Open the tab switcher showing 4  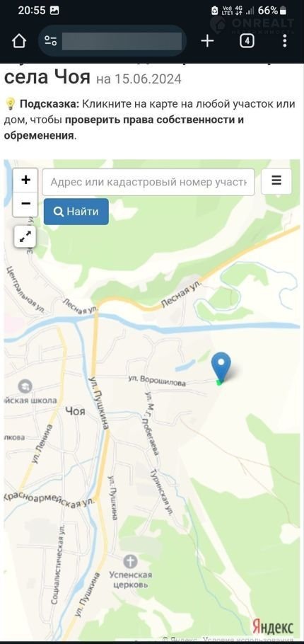pos(246,40)
